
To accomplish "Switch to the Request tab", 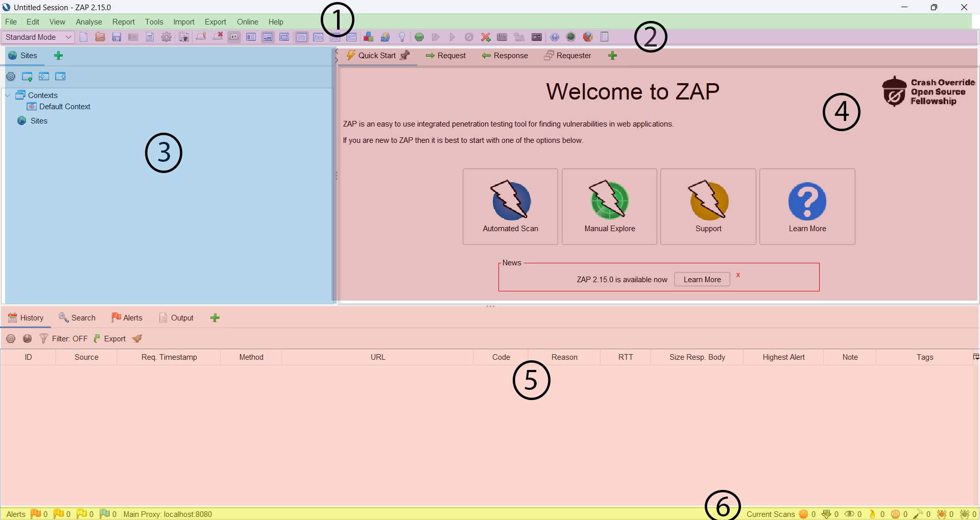I will click(445, 56).
